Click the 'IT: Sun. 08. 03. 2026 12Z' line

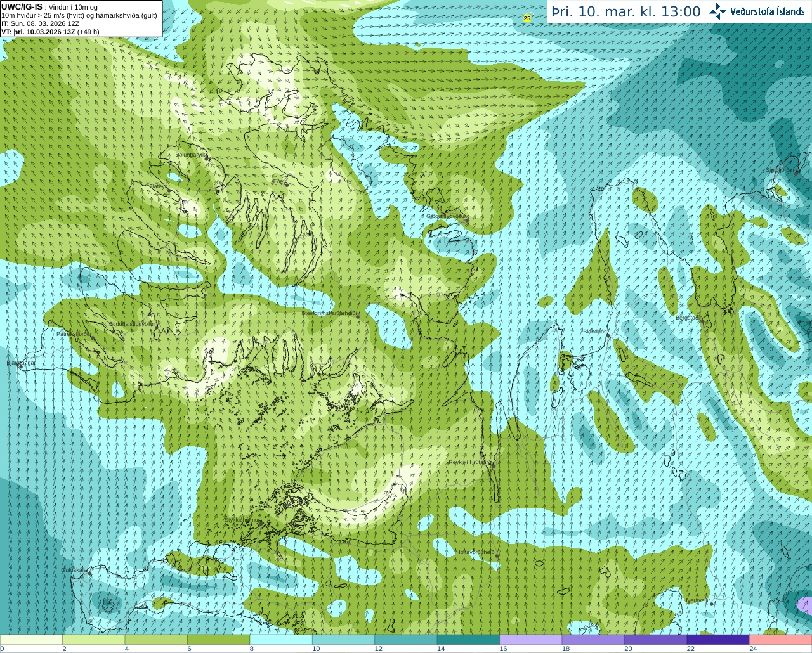click(x=41, y=23)
